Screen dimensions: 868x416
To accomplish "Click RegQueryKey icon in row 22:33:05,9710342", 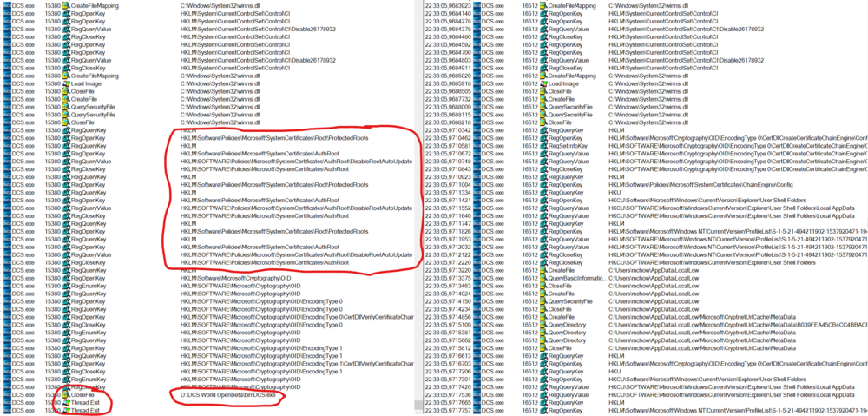I will (543, 130).
